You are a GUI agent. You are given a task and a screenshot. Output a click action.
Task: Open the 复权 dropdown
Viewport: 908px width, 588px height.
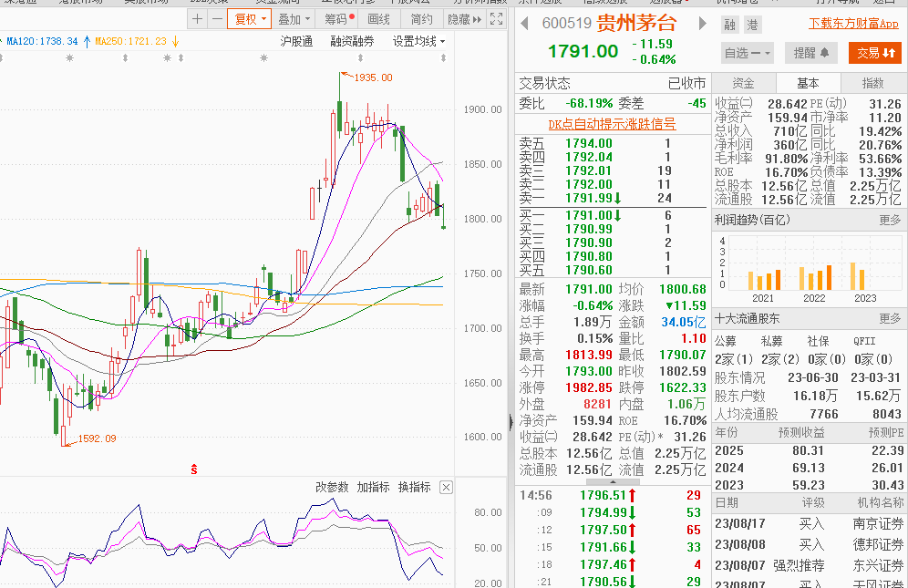(250, 19)
